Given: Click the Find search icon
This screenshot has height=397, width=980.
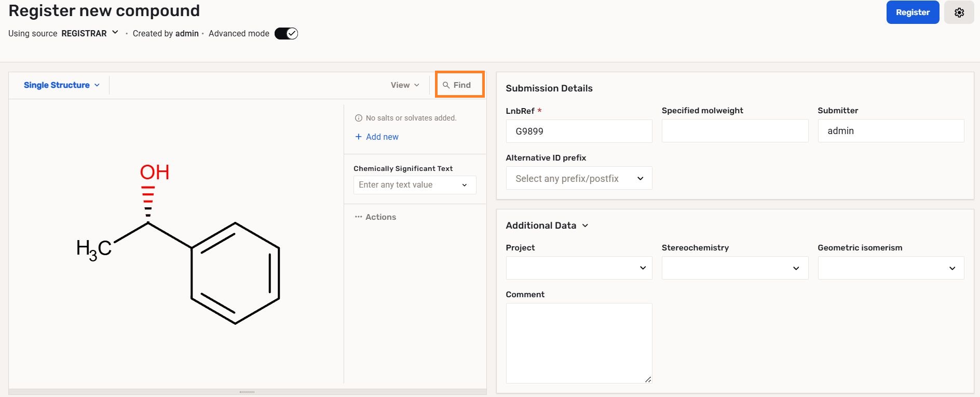Looking at the screenshot, I should tap(446, 85).
